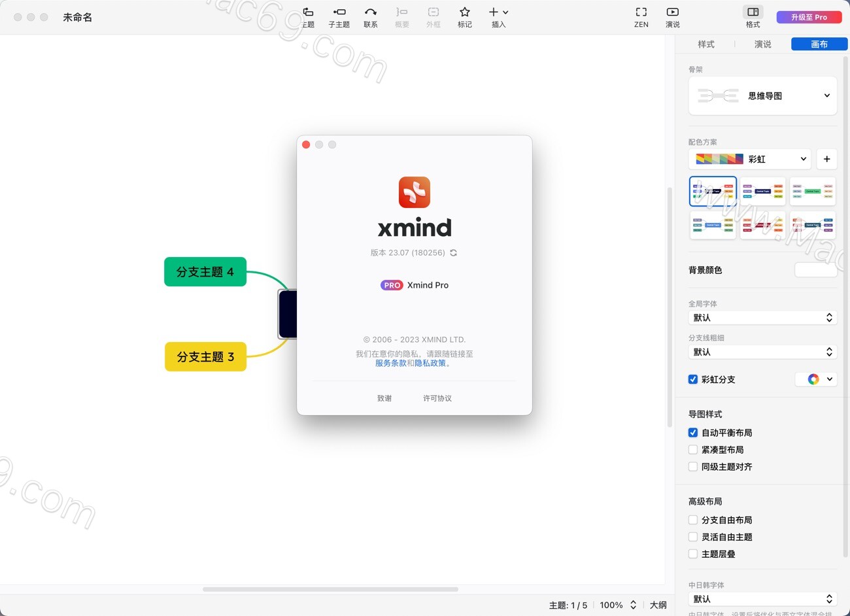Screen dimensions: 850x616
Task: Add a custom color scheme with plus
Action: (827, 159)
